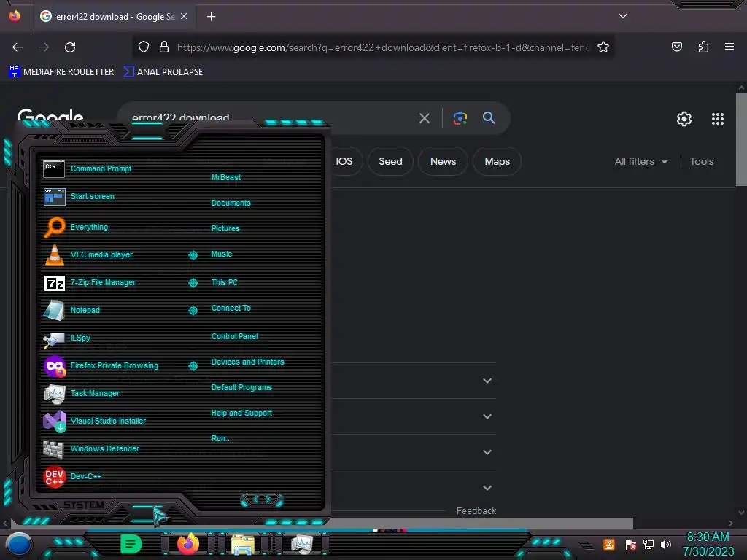The width and height of the screenshot is (747, 560).
Task: Open the Google apps grid
Action: tap(718, 119)
